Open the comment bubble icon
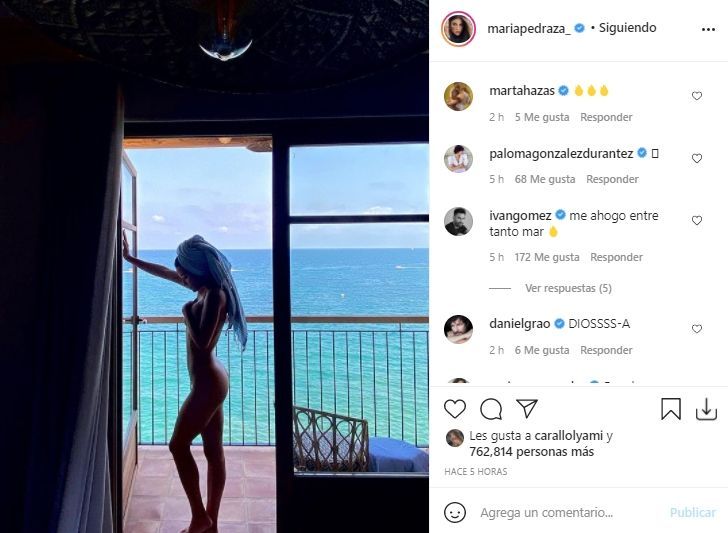 (x=491, y=409)
